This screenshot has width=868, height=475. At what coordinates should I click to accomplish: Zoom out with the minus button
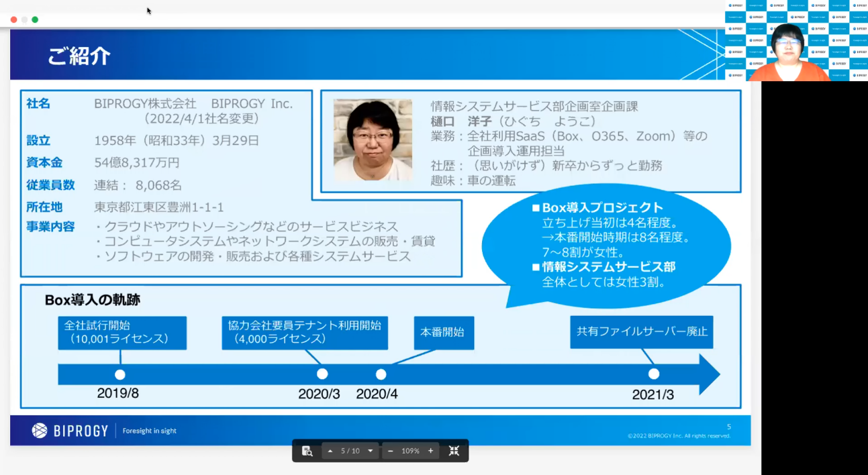(390, 451)
